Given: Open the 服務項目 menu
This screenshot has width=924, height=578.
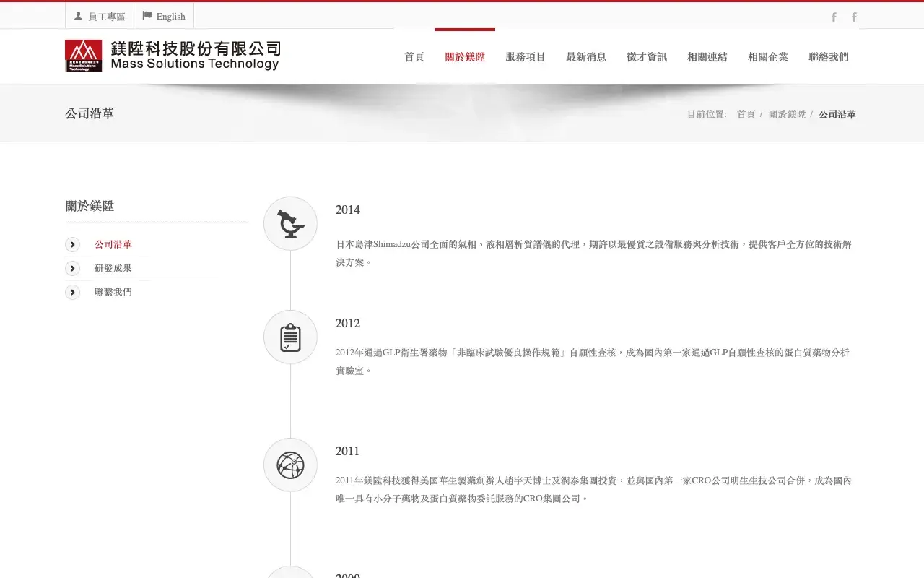Looking at the screenshot, I should point(526,57).
